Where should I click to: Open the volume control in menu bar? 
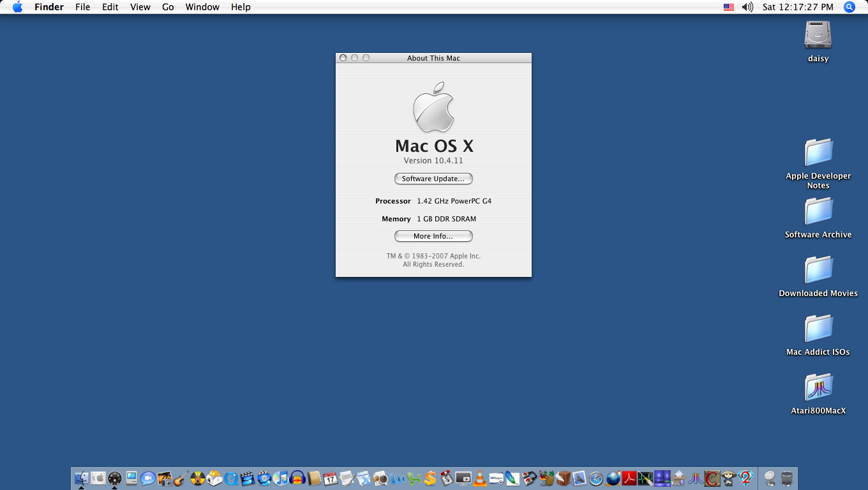[747, 7]
